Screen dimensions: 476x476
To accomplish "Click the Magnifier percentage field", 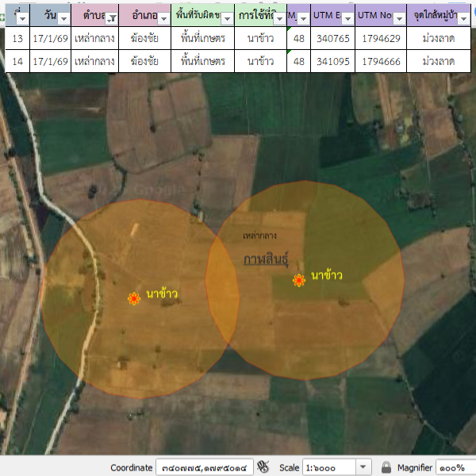I will (456, 467).
